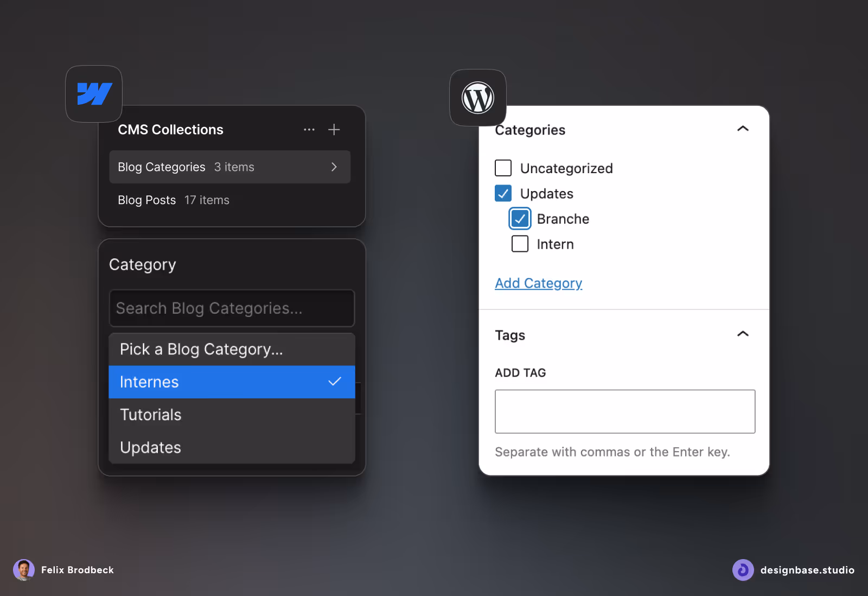The image size is (868, 596).
Task: Uncheck the Branche checkbox
Action: coord(519,218)
